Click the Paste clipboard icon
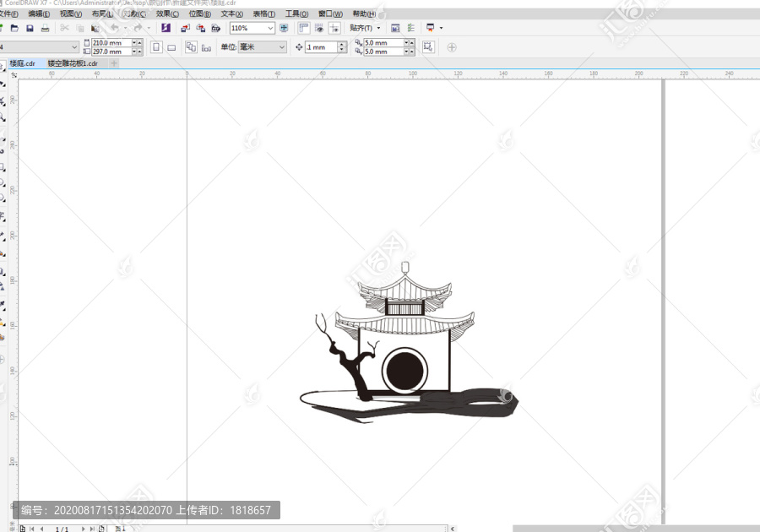The width and height of the screenshot is (760, 532). tap(95, 28)
